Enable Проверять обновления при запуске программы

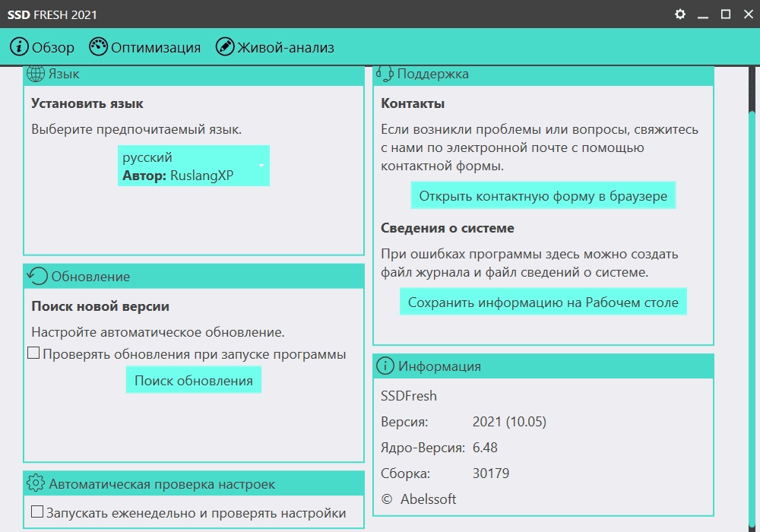pyautogui.click(x=33, y=353)
